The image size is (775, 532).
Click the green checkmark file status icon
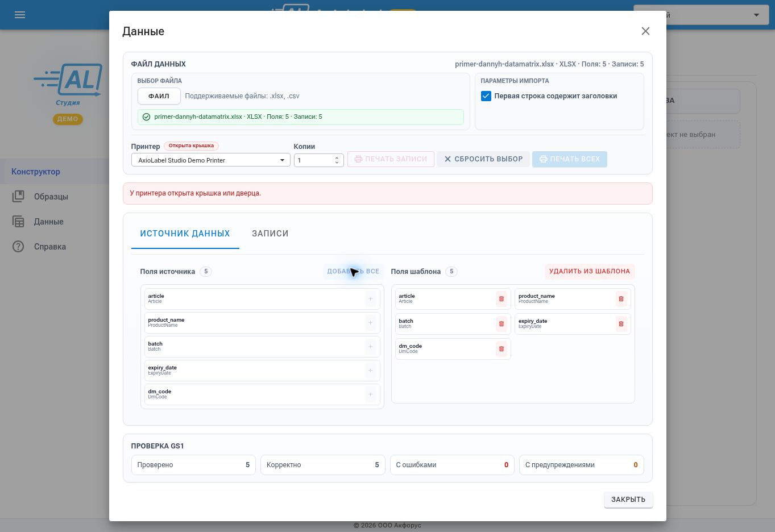(x=146, y=117)
